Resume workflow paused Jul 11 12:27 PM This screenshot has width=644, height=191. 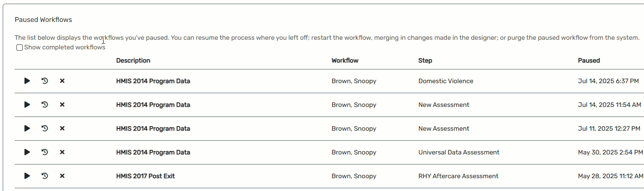(x=27, y=128)
